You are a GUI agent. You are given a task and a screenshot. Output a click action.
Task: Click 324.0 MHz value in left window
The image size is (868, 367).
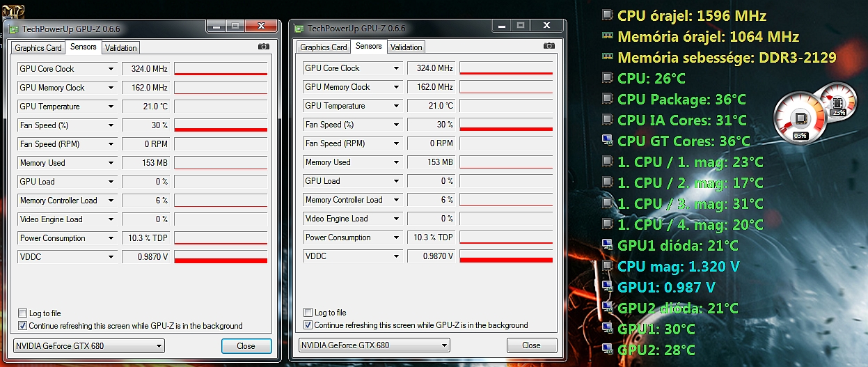point(145,69)
